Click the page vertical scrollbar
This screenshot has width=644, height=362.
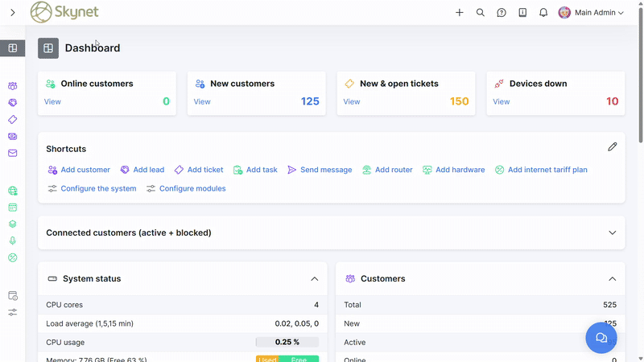coord(640,74)
